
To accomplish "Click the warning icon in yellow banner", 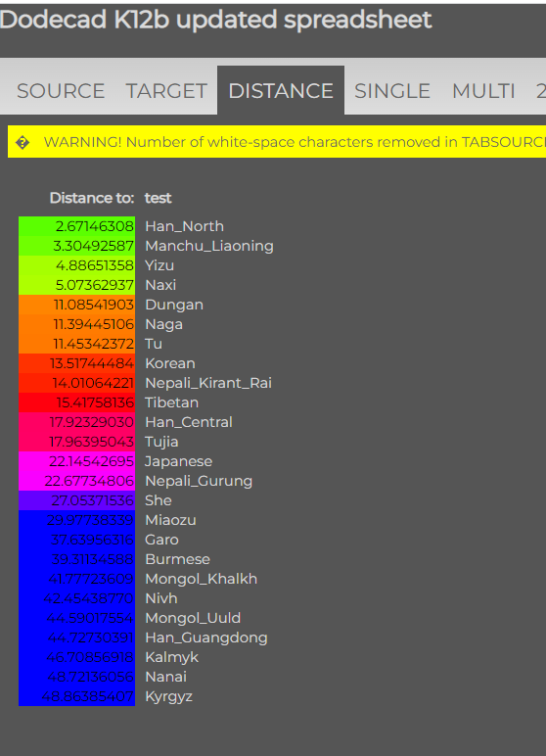I will pos(23,142).
